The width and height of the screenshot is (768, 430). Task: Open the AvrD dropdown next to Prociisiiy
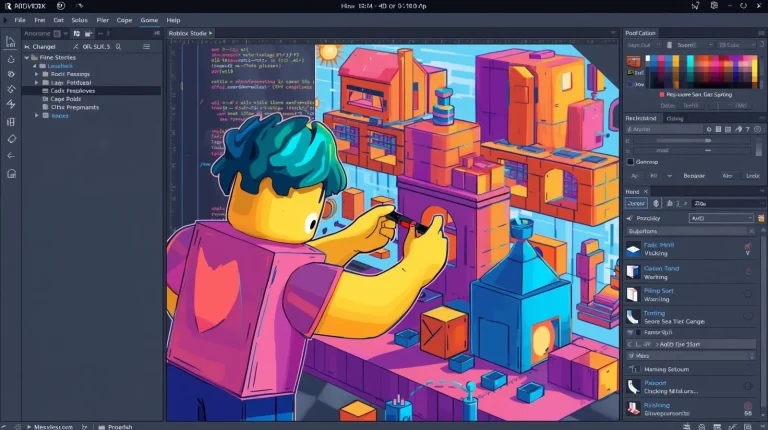pyautogui.click(x=720, y=218)
